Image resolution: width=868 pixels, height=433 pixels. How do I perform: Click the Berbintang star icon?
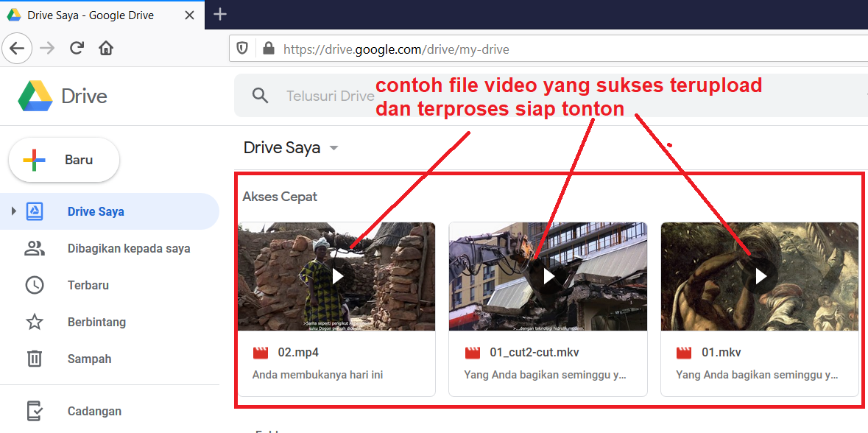(35, 322)
